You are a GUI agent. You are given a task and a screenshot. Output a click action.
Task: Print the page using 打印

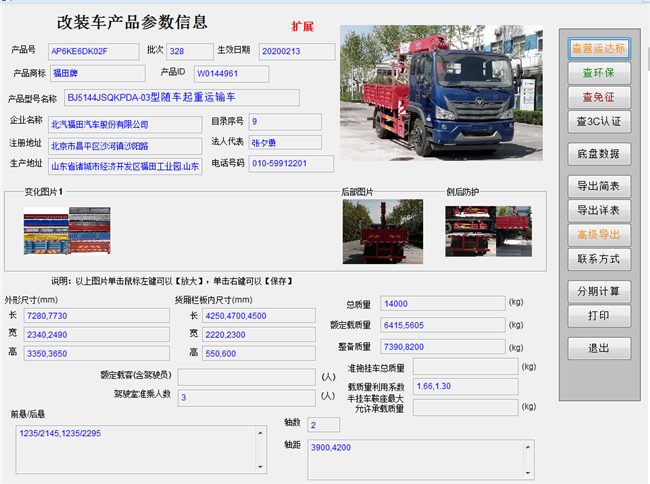tap(599, 315)
